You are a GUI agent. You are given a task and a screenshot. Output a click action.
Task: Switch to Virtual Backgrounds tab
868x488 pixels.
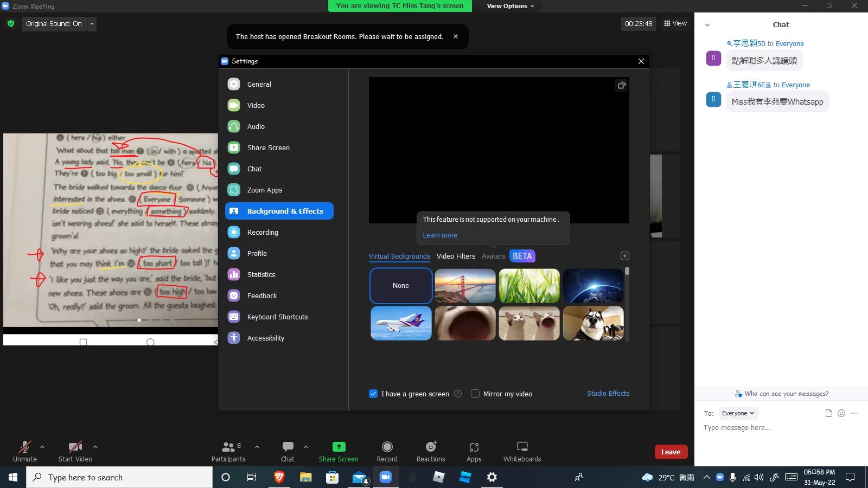[399, 256]
